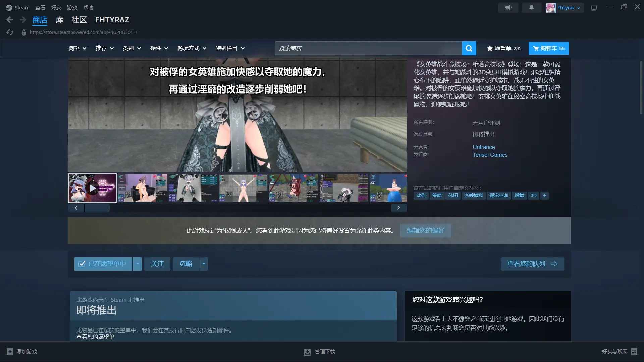The width and height of the screenshot is (644, 362).
Task: Open the 购物车 55 cart
Action: click(x=549, y=48)
